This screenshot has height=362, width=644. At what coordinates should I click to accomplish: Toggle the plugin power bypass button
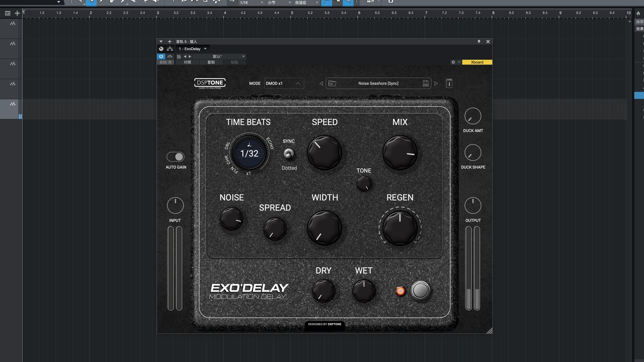click(x=161, y=56)
